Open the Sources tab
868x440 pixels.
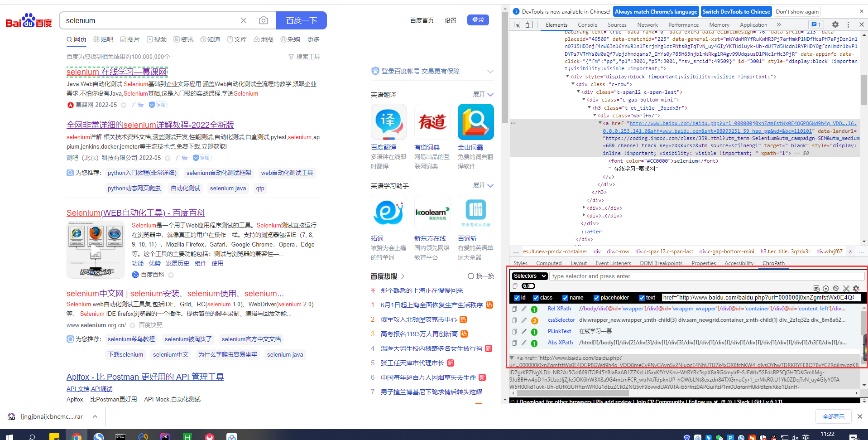(617, 25)
